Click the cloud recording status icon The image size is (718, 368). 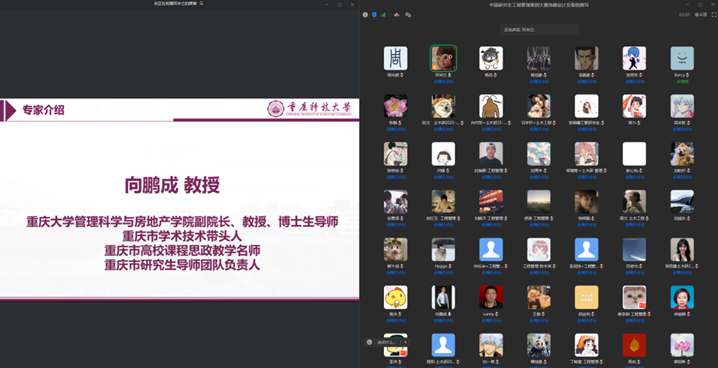coord(397,15)
